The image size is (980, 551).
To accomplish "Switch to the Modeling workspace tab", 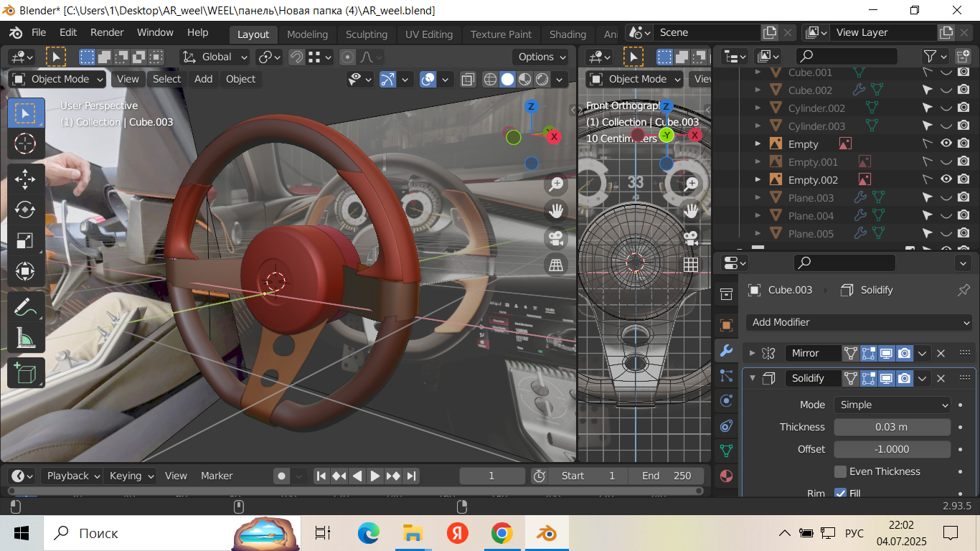I will click(307, 34).
